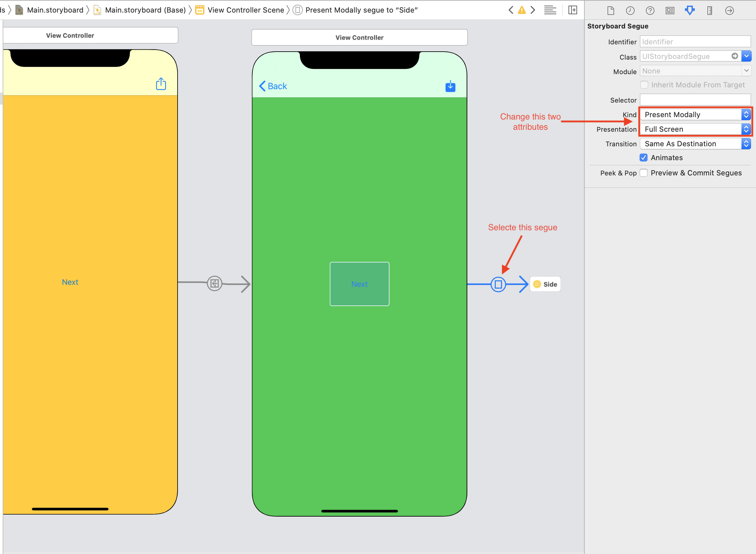Click the Next button on green controller

click(x=359, y=284)
